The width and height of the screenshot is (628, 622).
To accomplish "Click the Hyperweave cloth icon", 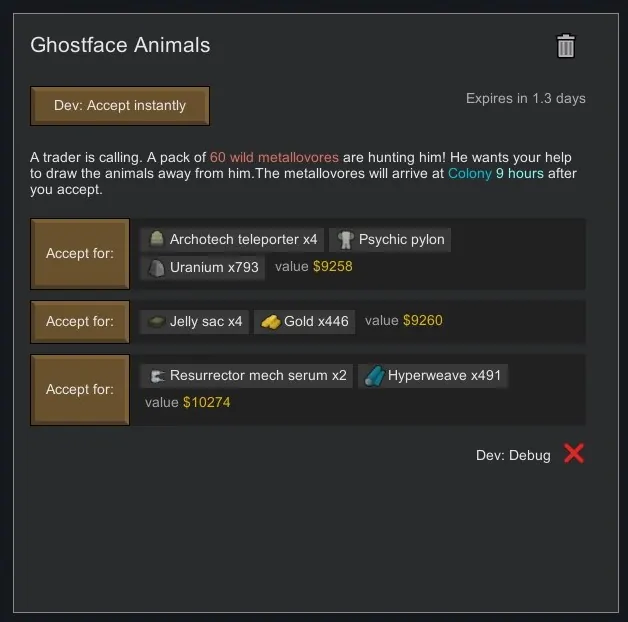I will pyautogui.click(x=373, y=376).
